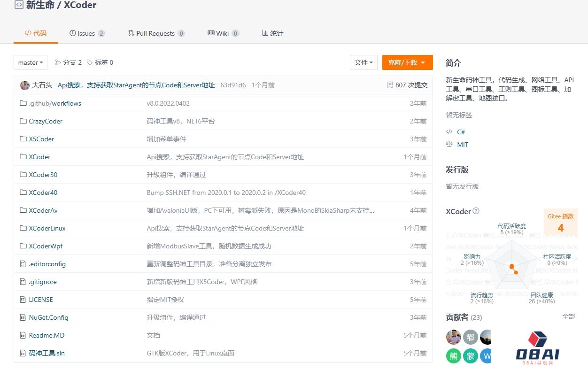Click file icon for NuGet.Config
Screen dimensions: 588x370
tap(23, 317)
